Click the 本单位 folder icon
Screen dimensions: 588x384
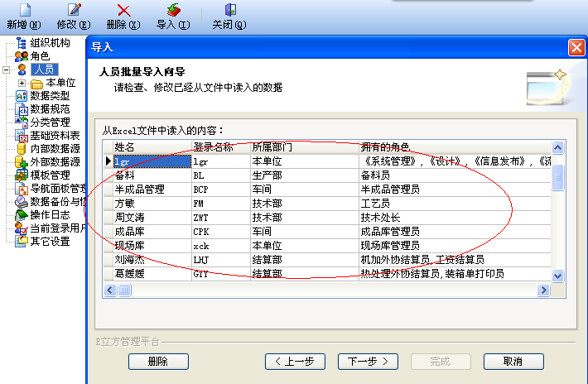click(36, 83)
